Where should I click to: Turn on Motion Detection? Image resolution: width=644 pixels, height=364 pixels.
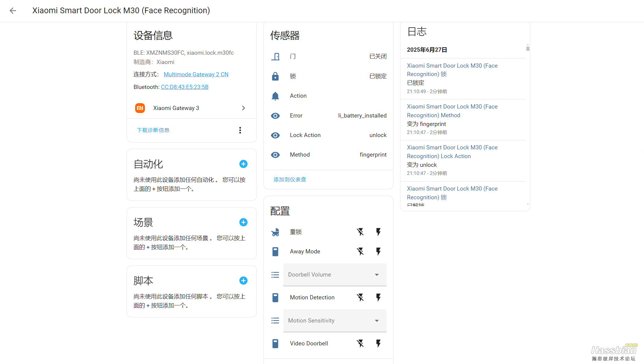pos(378,297)
